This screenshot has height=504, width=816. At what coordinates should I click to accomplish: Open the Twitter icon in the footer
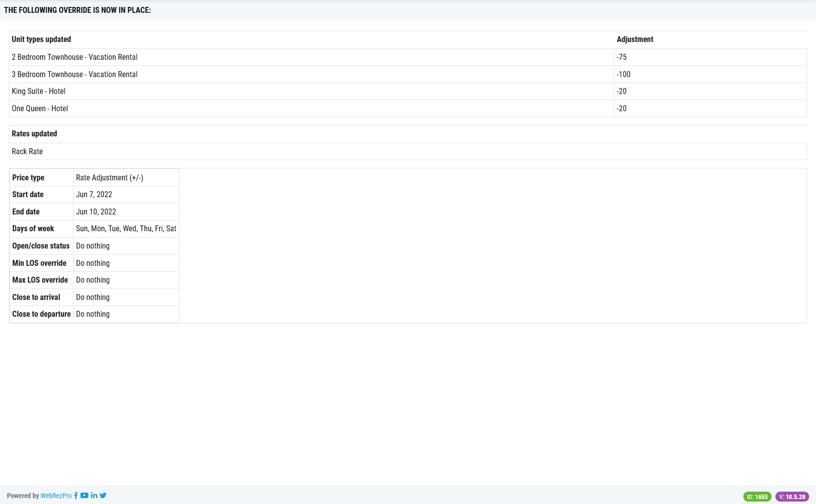(x=103, y=495)
